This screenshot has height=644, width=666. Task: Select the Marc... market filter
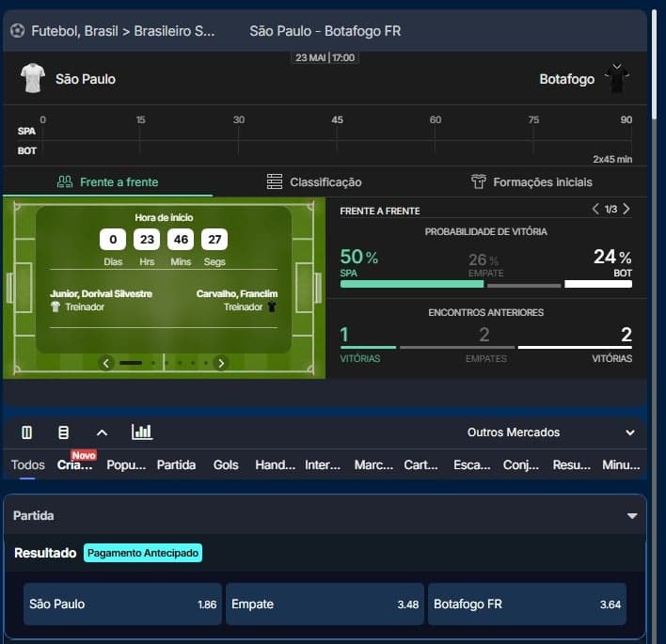pos(373,464)
